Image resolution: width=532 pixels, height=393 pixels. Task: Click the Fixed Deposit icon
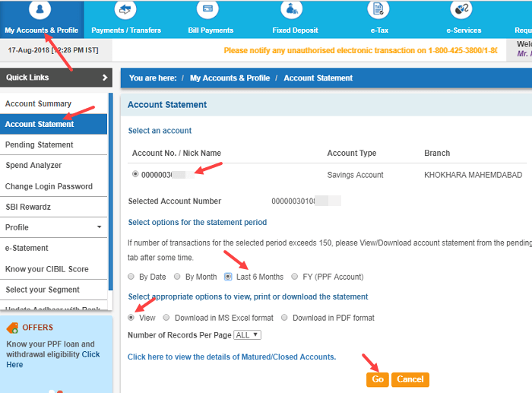(x=291, y=10)
